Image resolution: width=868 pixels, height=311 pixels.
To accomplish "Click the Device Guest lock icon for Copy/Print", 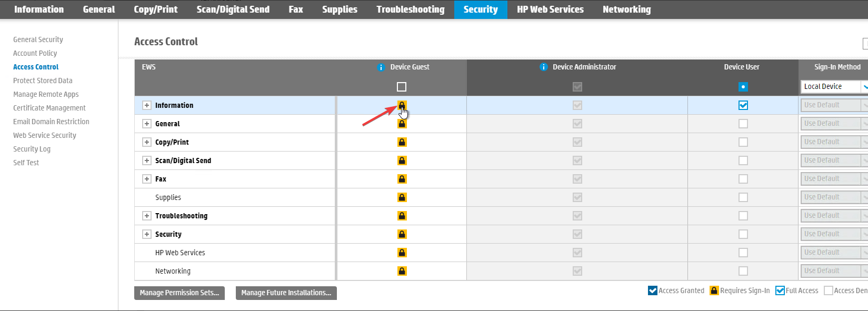I will click(402, 142).
